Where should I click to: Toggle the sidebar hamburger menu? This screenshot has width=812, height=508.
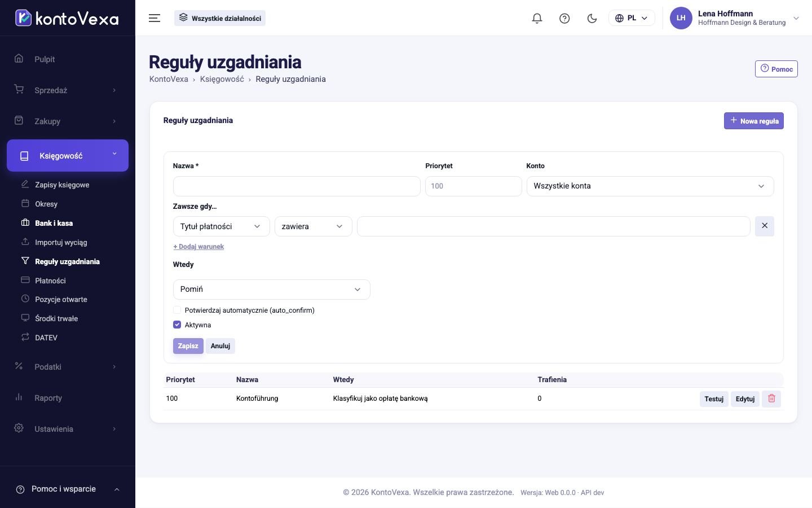point(155,18)
